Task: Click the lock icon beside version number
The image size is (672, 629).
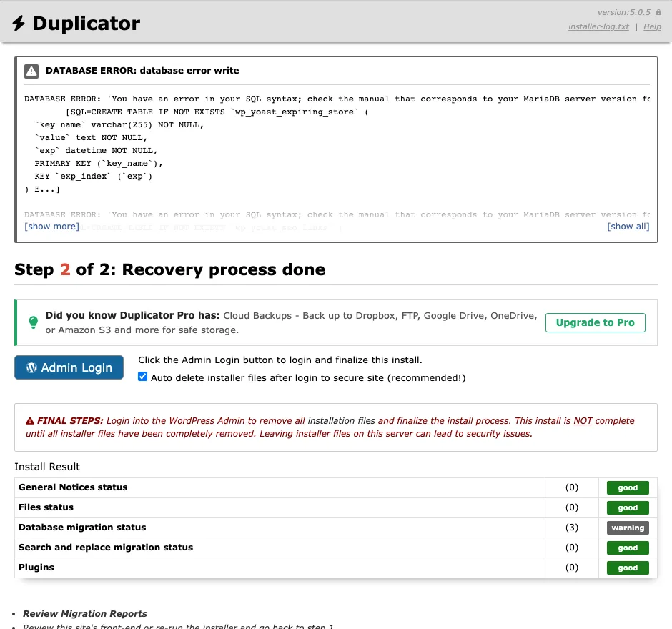Action: coord(658,12)
